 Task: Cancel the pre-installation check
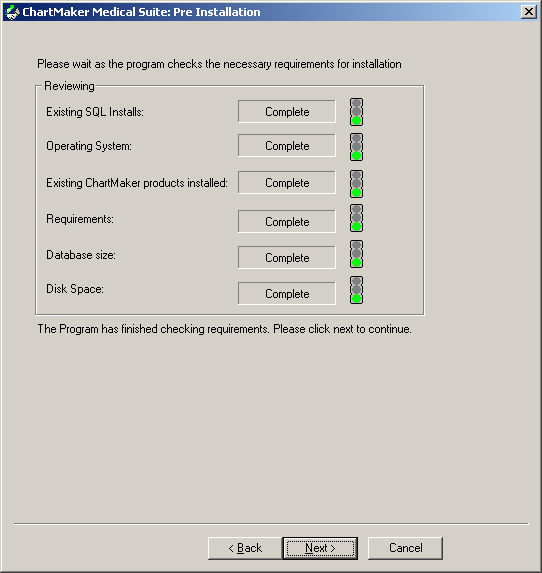[405, 548]
